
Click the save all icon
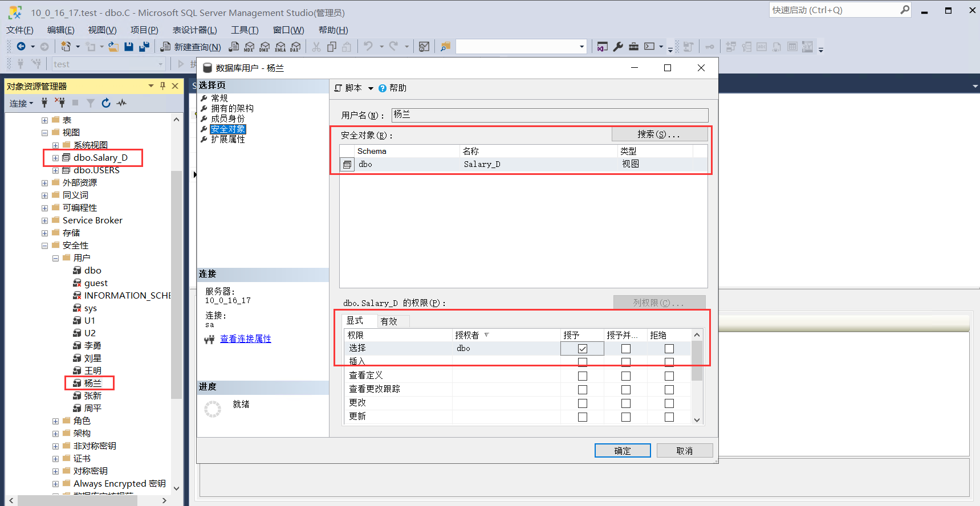click(x=144, y=47)
